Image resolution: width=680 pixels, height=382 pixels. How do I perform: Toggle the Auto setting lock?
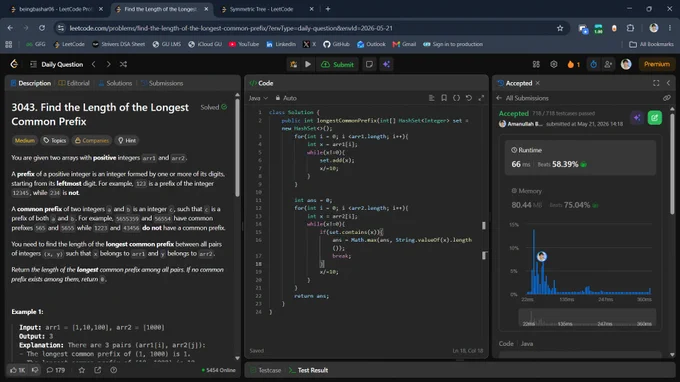[x=286, y=98]
